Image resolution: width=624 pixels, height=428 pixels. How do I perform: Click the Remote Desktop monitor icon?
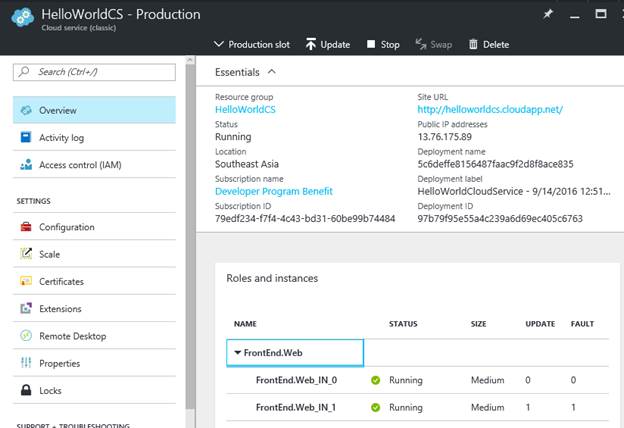[x=26, y=336]
